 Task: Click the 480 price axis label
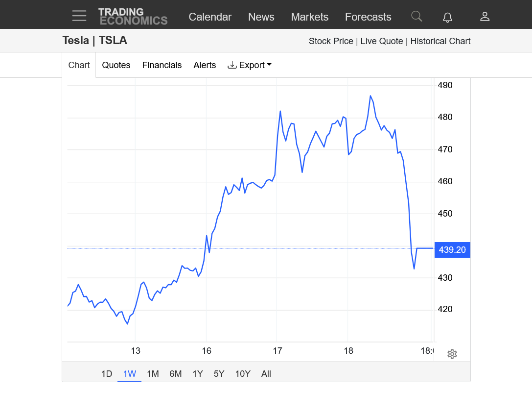pos(445,117)
